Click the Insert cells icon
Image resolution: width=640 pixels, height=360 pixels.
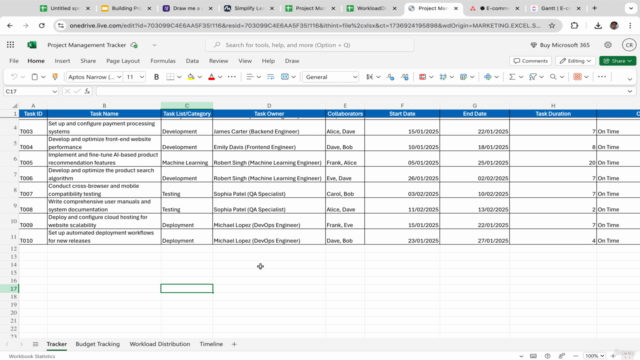click(x=488, y=77)
